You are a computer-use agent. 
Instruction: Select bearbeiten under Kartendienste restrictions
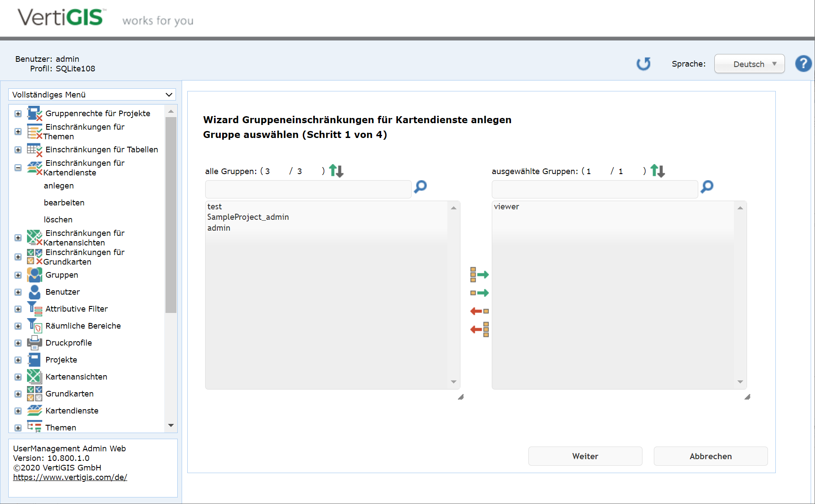[x=64, y=203]
